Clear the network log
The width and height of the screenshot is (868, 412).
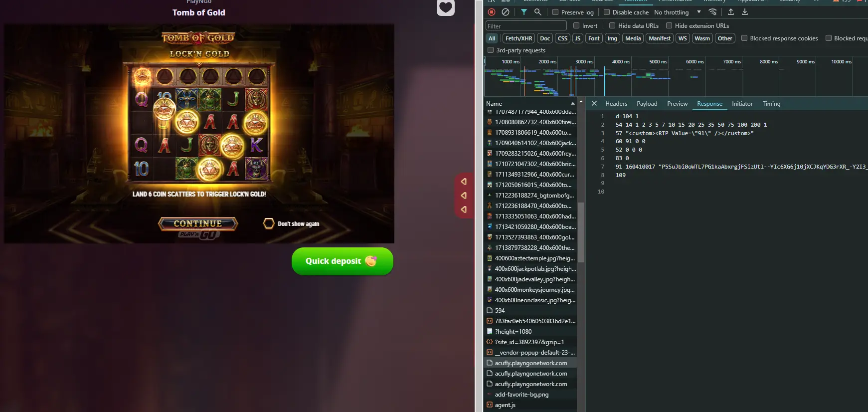pyautogui.click(x=506, y=12)
